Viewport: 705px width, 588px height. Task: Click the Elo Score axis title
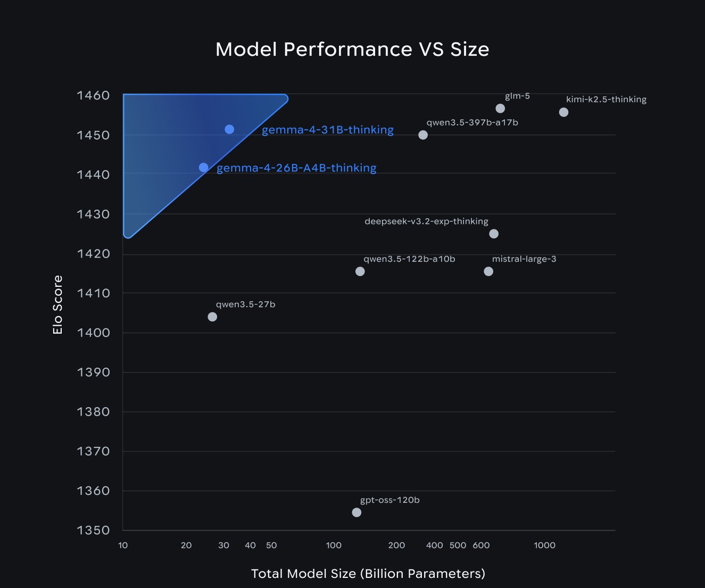click(58, 305)
